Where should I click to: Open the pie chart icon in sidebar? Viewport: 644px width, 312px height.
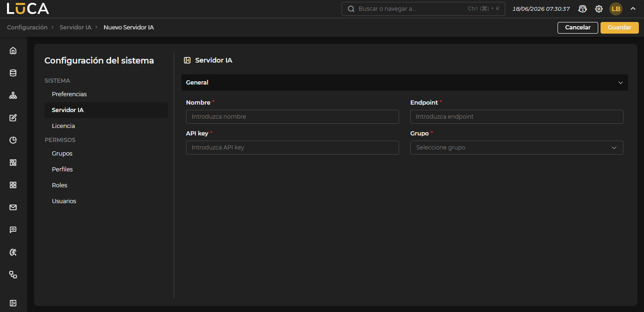click(13, 140)
